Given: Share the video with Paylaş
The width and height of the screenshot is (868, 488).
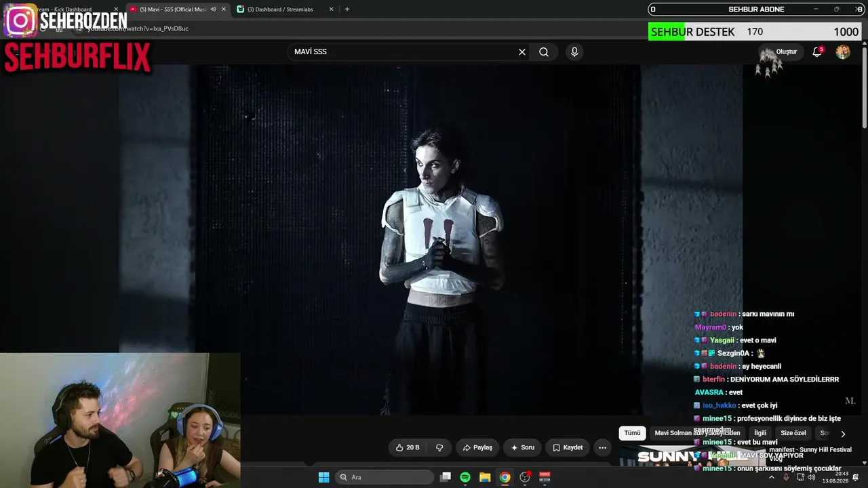Looking at the screenshot, I should pyautogui.click(x=477, y=447).
